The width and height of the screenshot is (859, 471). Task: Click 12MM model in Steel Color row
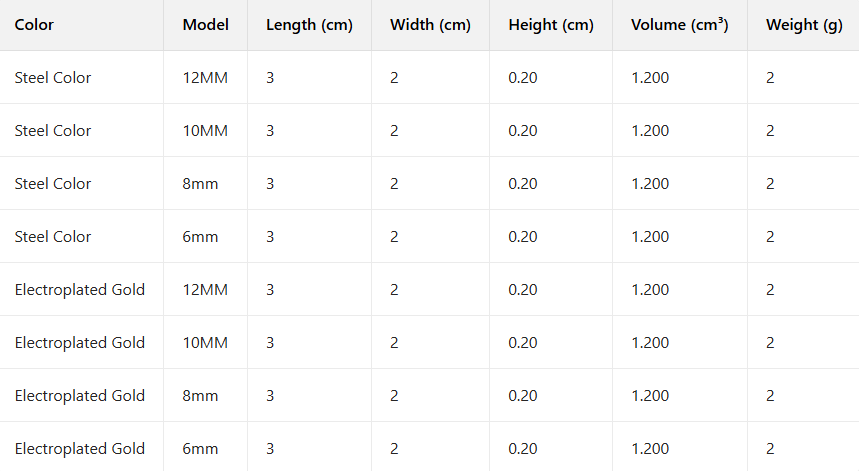click(205, 78)
